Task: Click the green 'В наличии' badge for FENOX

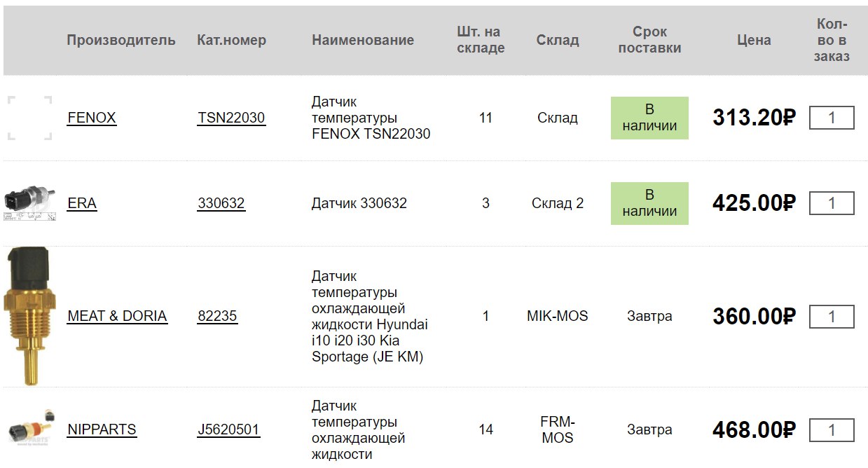Action: click(x=649, y=118)
